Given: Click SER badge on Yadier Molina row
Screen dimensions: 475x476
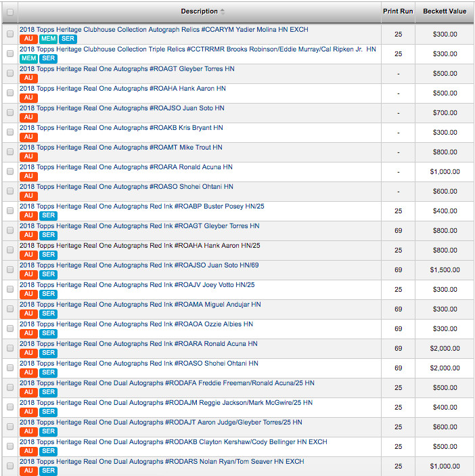Looking at the screenshot, I should tap(68, 39).
